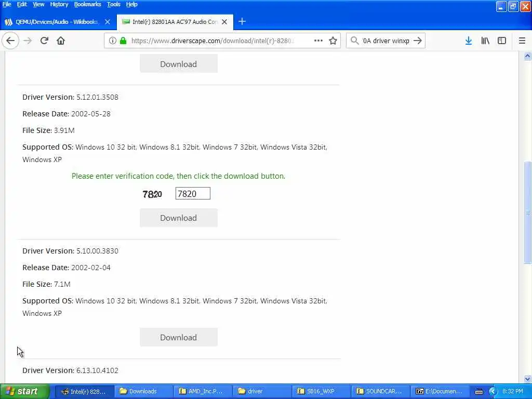The width and height of the screenshot is (532, 399).
Task: Open the History menu
Action: click(x=59, y=4)
